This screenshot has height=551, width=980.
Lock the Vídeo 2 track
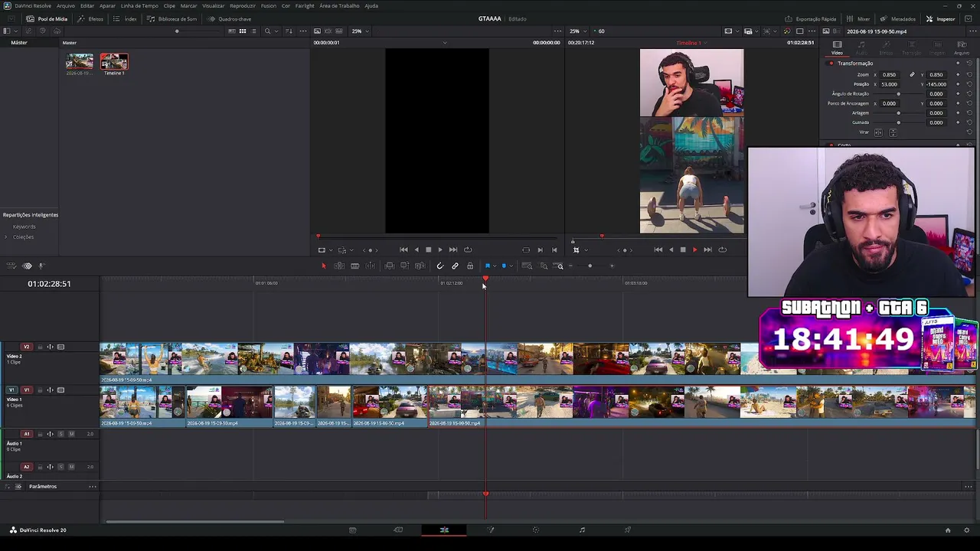point(40,347)
